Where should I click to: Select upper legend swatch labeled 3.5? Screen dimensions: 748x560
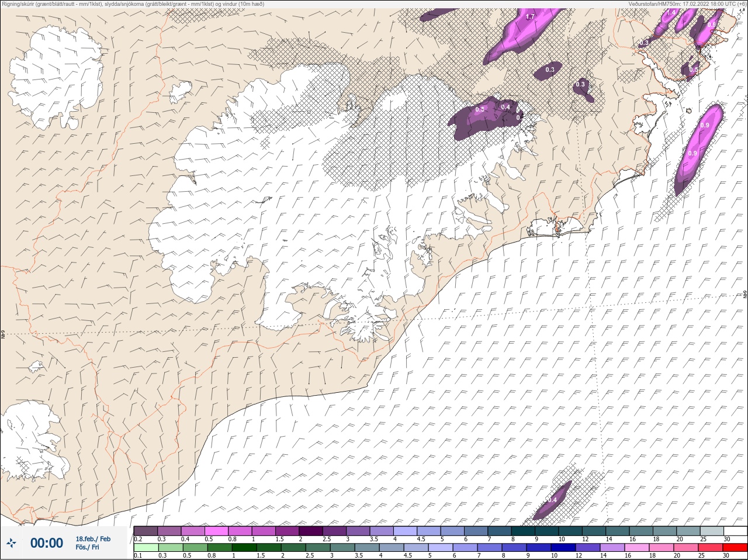point(382,531)
